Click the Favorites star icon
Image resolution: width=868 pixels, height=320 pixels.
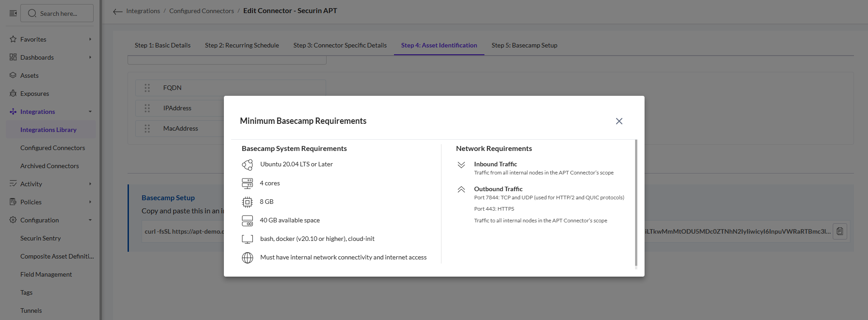pyautogui.click(x=13, y=39)
